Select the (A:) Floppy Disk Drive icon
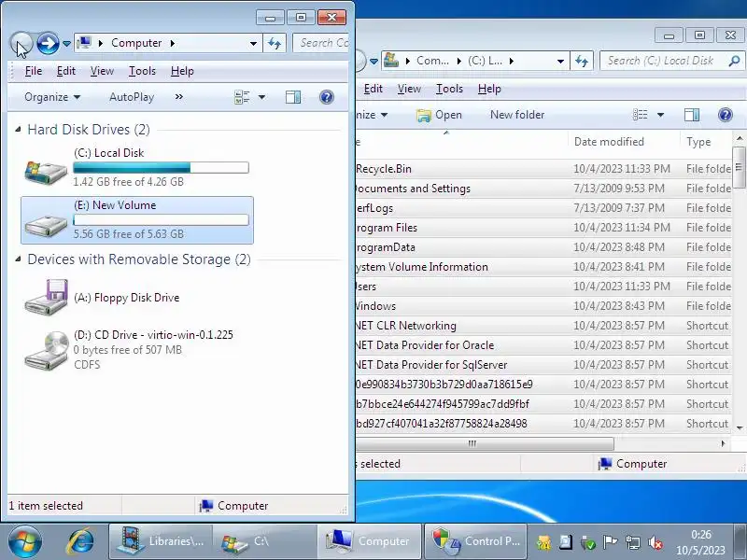Screen dimensions: 747x560 click(x=47, y=297)
